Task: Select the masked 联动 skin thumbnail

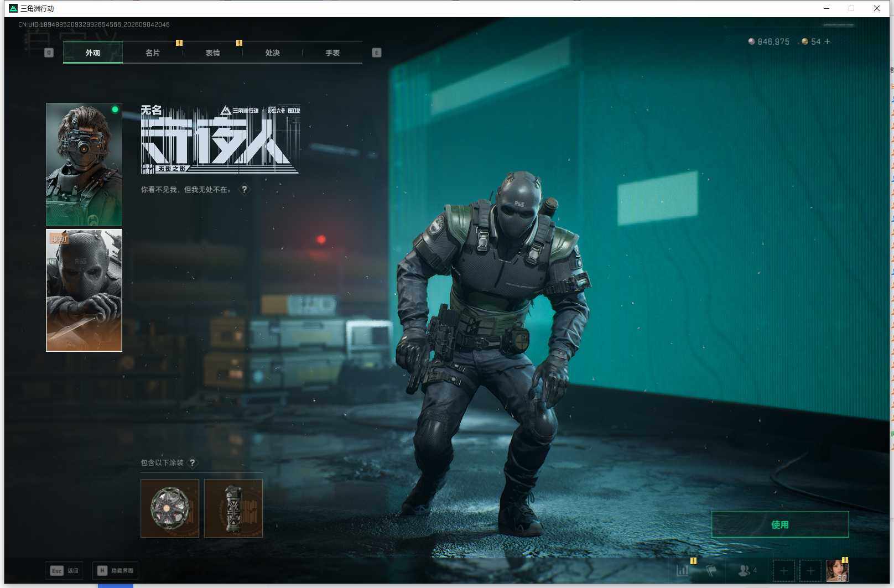Action: pyautogui.click(x=84, y=290)
